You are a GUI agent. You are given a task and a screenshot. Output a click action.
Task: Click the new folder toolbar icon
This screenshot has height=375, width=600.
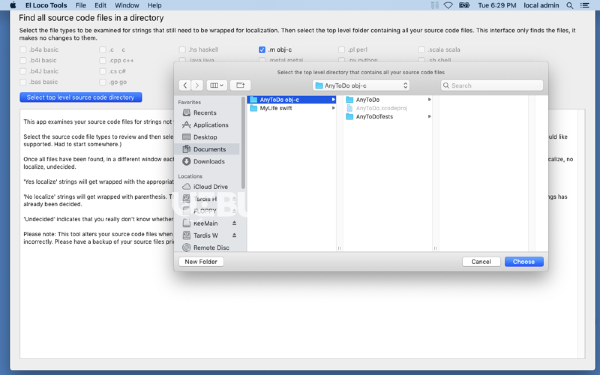tap(240, 85)
